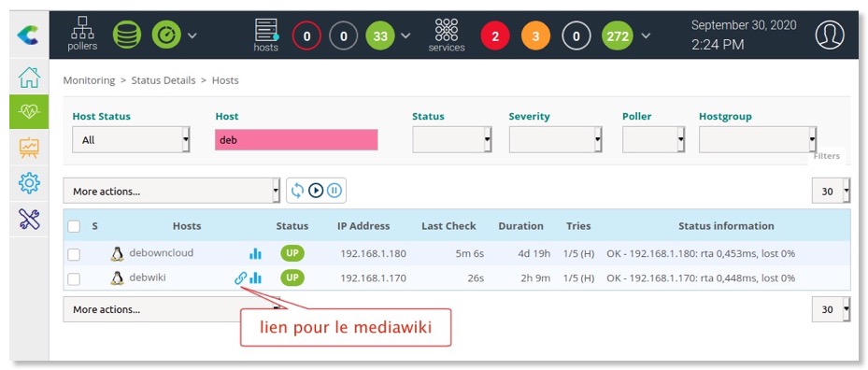Open the Configuration gear sidebar menu

click(29, 183)
